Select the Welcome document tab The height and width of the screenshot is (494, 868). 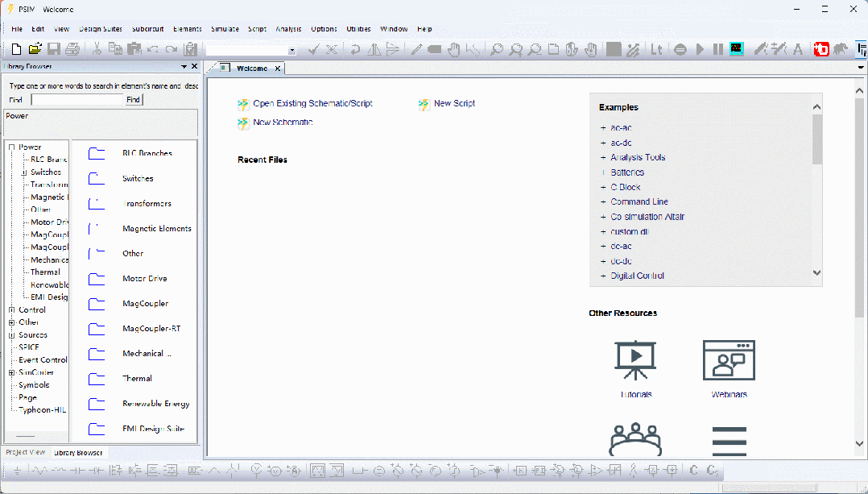click(252, 68)
